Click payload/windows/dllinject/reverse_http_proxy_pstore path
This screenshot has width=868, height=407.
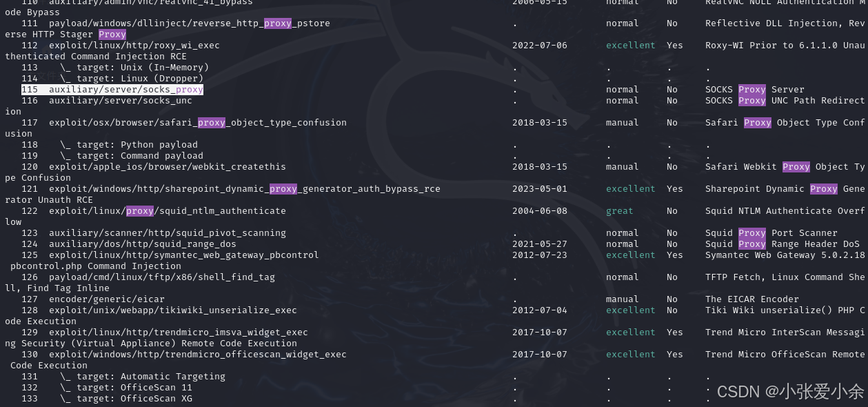point(190,23)
